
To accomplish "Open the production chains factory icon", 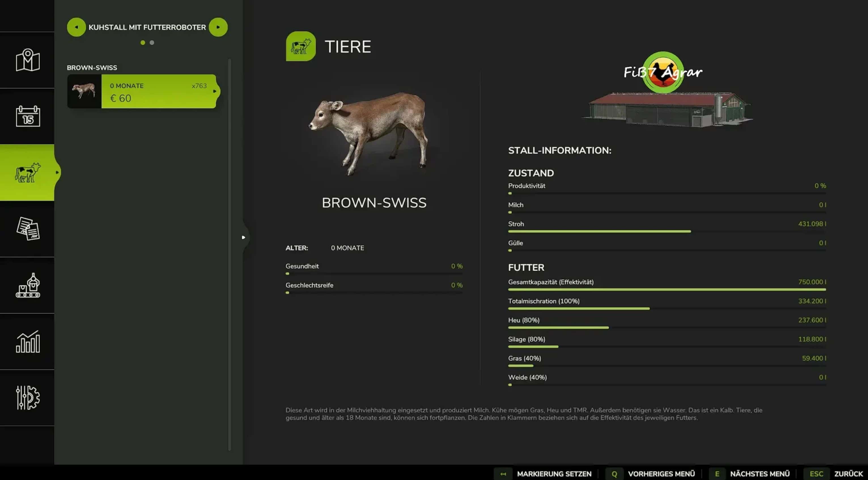I will tap(28, 285).
